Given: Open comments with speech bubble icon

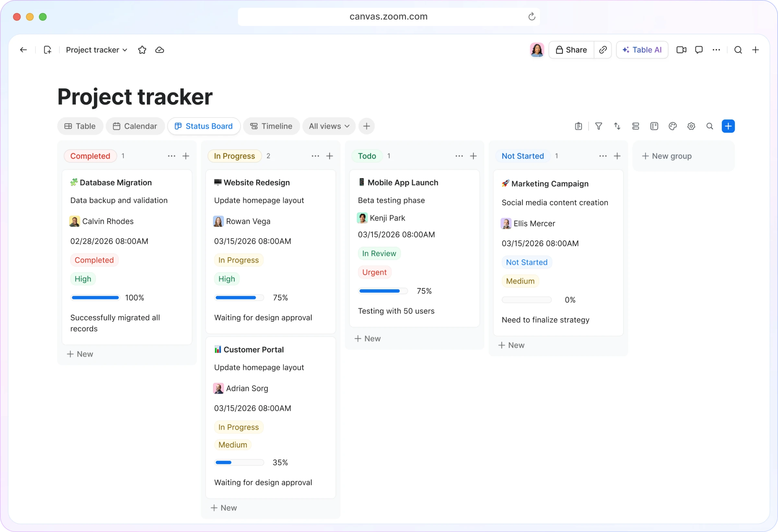Looking at the screenshot, I should 699,50.
